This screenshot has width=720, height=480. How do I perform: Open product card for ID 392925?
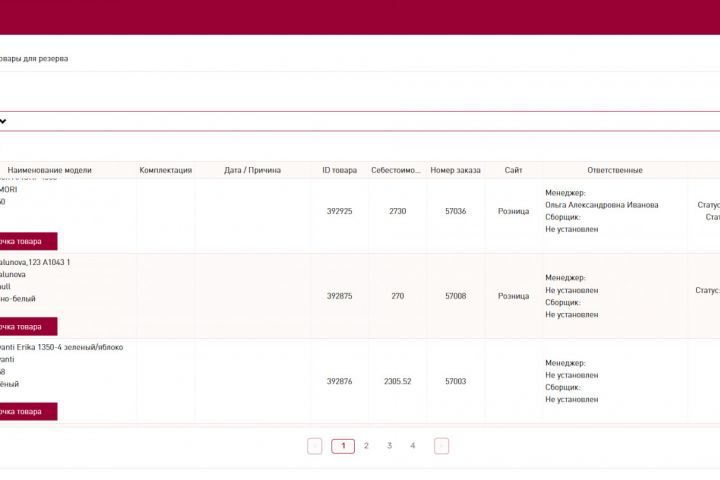[28, 241]
